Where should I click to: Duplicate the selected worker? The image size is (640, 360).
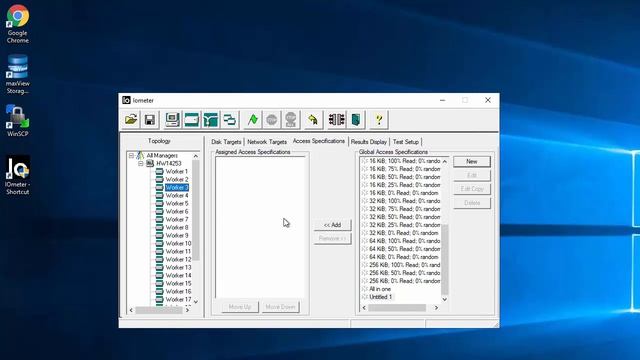(230, 120)
